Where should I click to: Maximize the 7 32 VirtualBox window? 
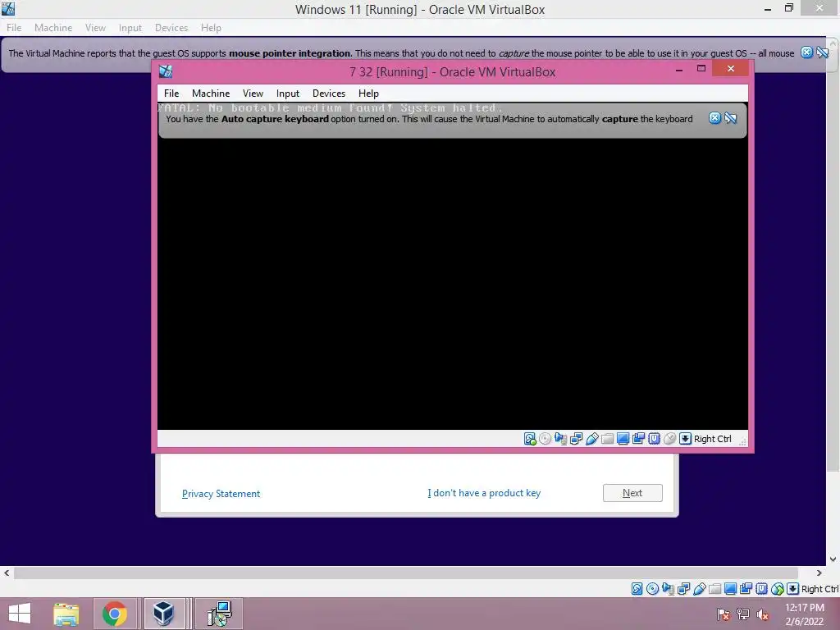(x=701, y=69)
